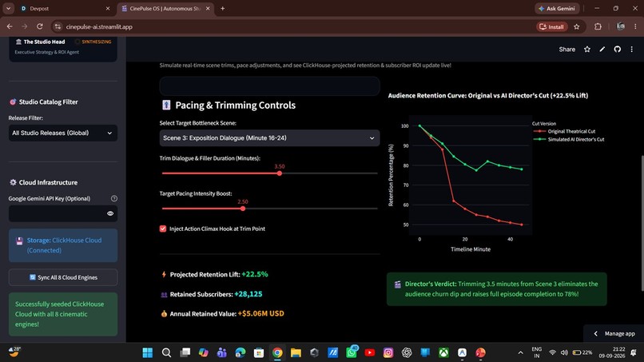The image size is (644, 362).
Task: Uncheck Inject Action Climax Hook at Trim Point
Action: [x=163, y=229]
